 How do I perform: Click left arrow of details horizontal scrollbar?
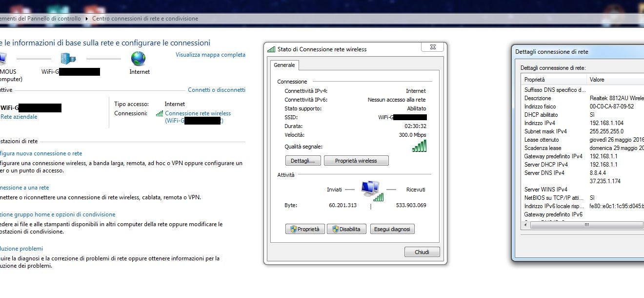click(x=525, y=225)
